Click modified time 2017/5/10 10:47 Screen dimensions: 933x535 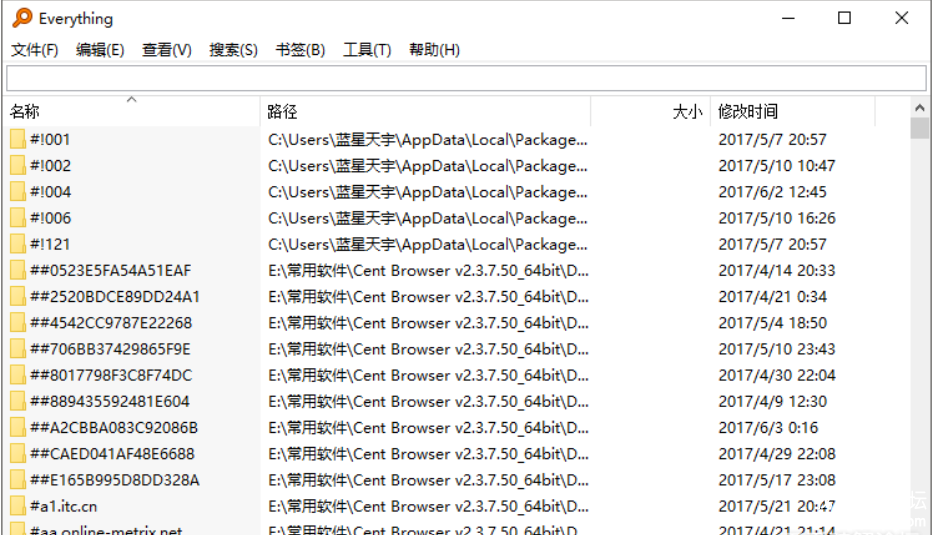coord(777,165)
